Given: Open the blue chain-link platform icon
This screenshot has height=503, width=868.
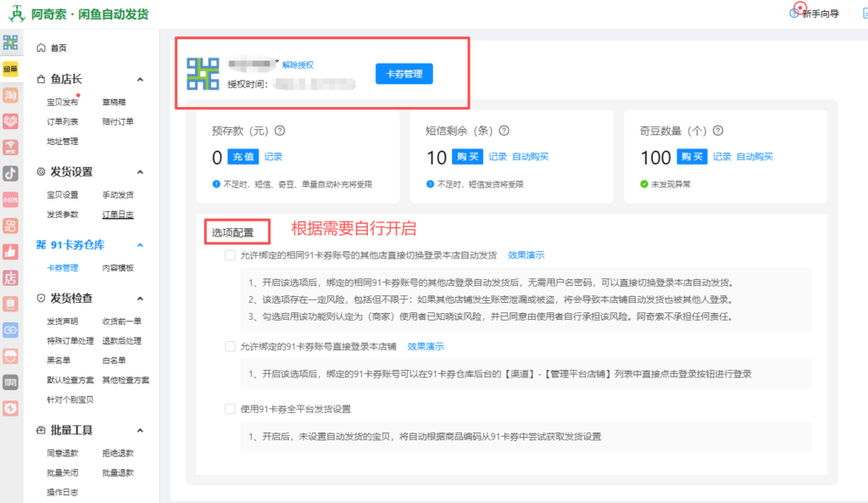Looking at the screenshot, I should tap(10, 330).
